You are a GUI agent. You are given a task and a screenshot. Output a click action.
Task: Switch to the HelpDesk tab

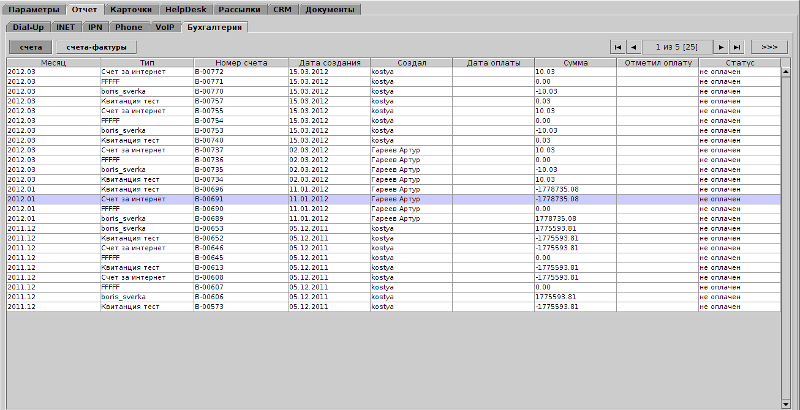[189, 9]
